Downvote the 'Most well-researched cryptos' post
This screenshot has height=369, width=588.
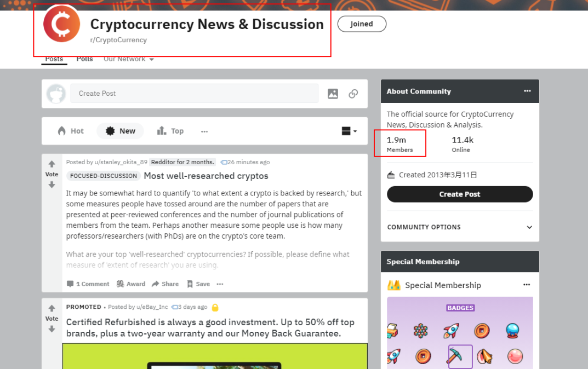pos(52,184)
